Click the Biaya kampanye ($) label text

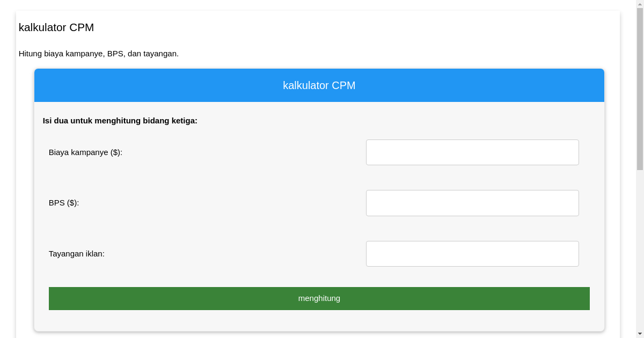(85, 152)
